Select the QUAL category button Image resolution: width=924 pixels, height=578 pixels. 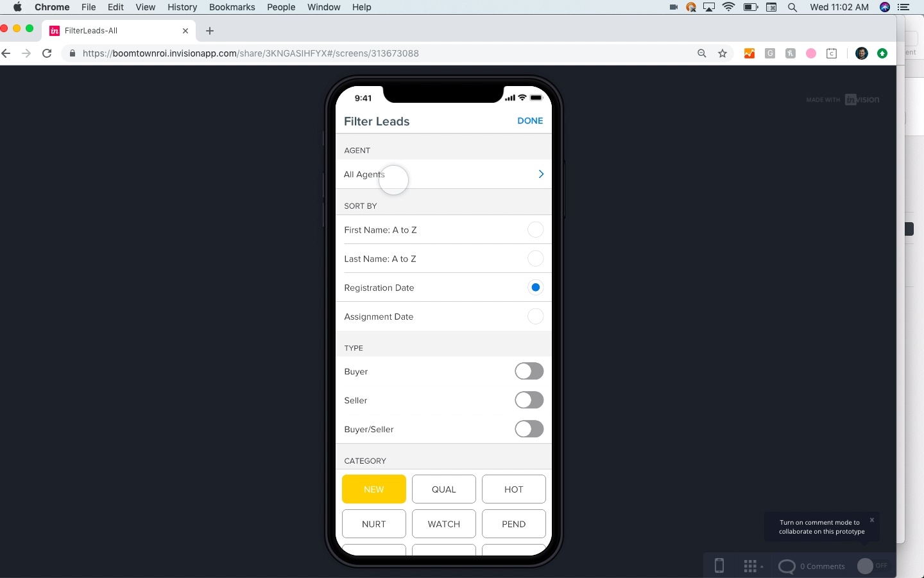[x=444, y=489]
